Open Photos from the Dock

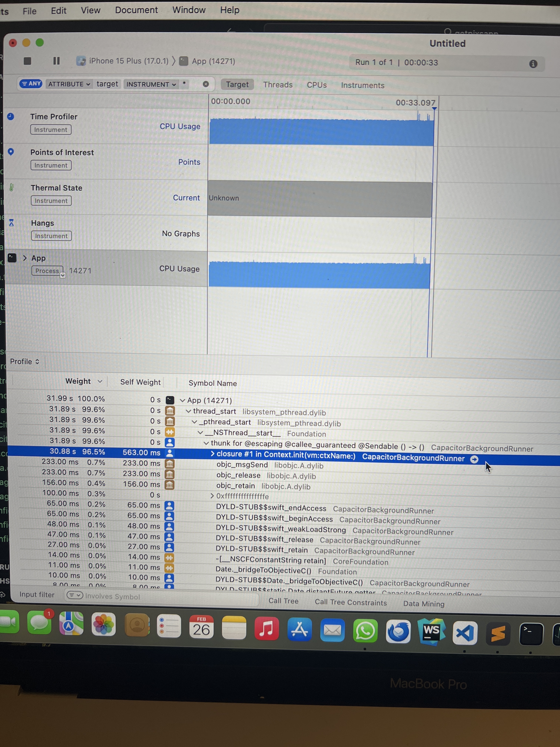104,624
